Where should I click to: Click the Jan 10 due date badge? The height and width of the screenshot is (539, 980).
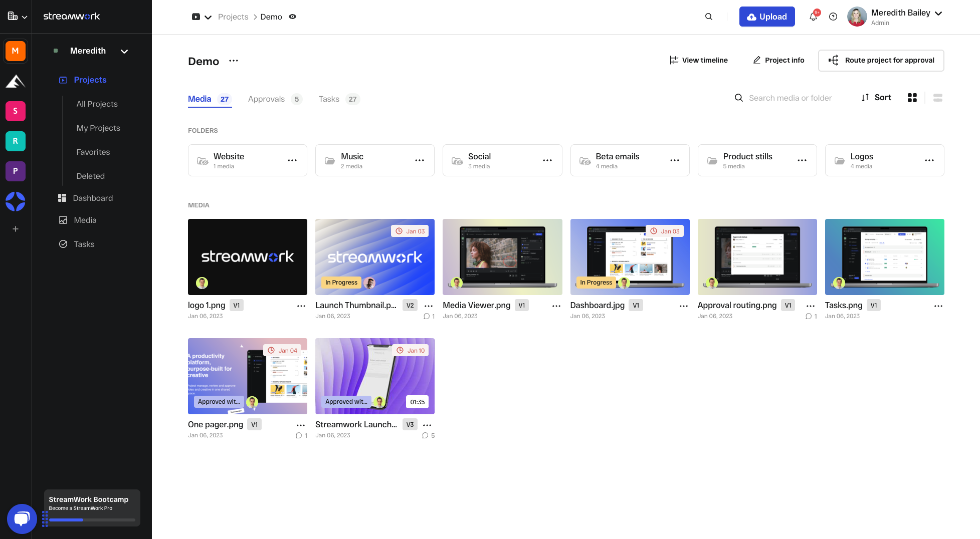[x=411, y=350]
